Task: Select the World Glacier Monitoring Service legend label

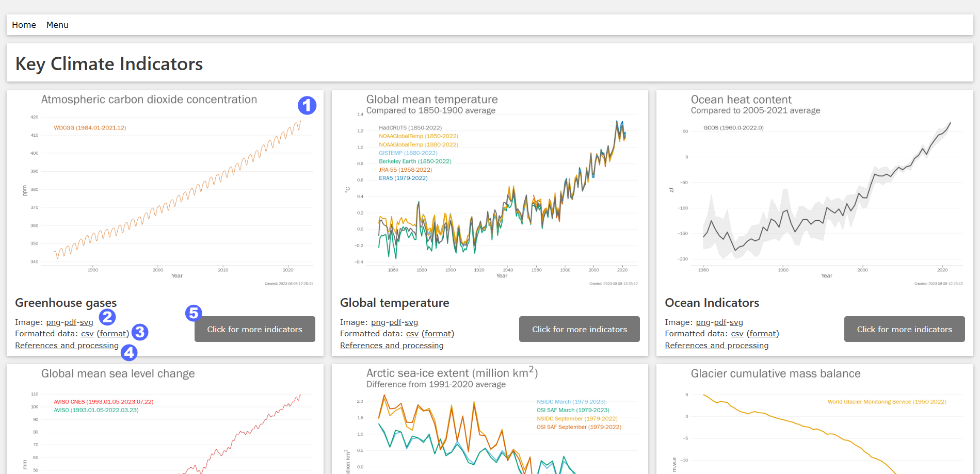Action: 887,402
